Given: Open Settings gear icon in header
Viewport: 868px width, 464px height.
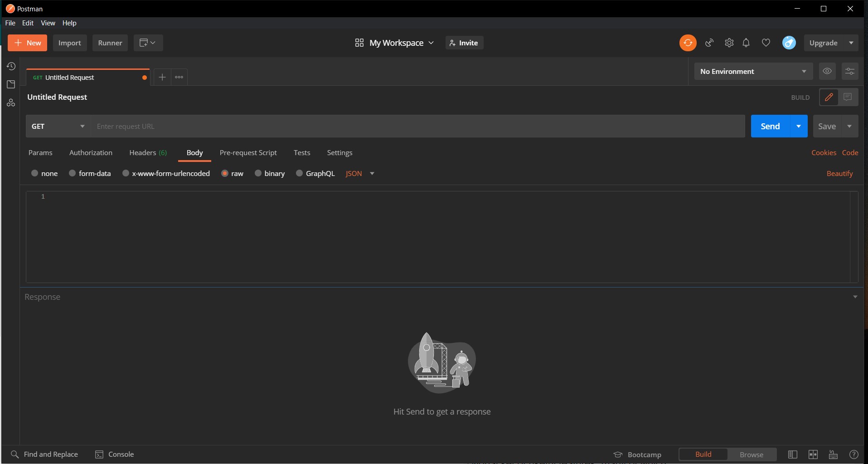Looking at the screenshot, I should (729, 43).
